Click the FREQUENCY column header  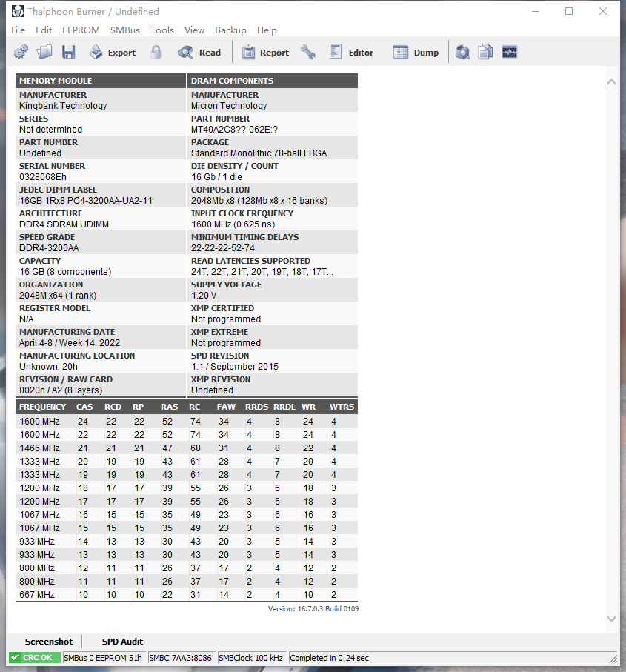(42, 407)
